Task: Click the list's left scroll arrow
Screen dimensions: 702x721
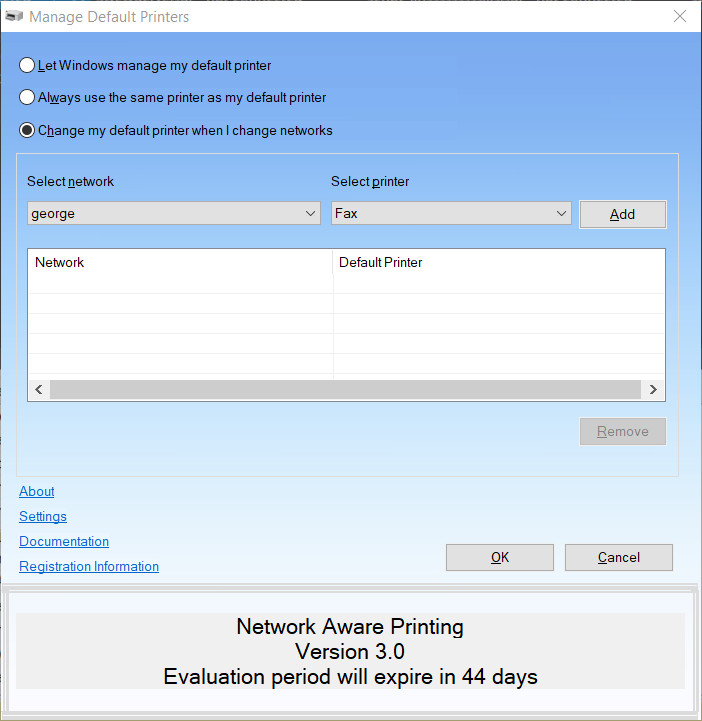Action: [39, 389]
